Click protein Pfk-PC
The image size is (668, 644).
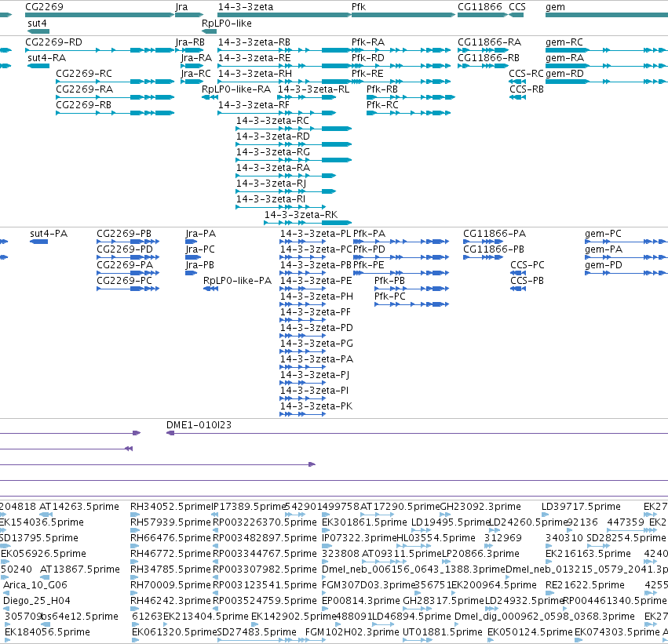[411, 304]
